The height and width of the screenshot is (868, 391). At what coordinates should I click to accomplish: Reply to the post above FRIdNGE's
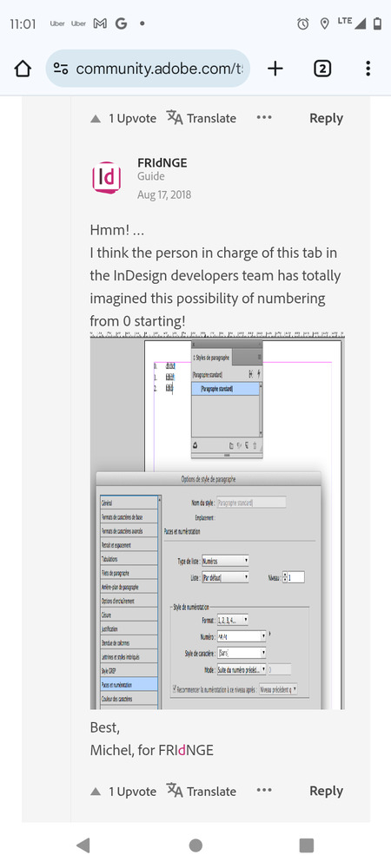326,118
